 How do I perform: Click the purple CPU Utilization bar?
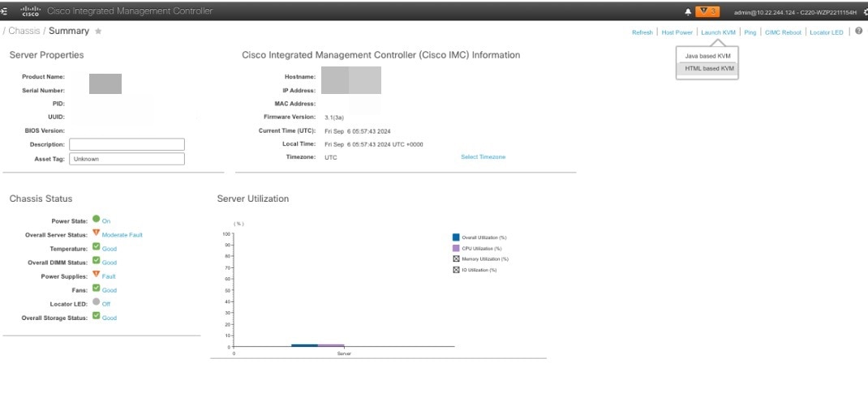331,345
